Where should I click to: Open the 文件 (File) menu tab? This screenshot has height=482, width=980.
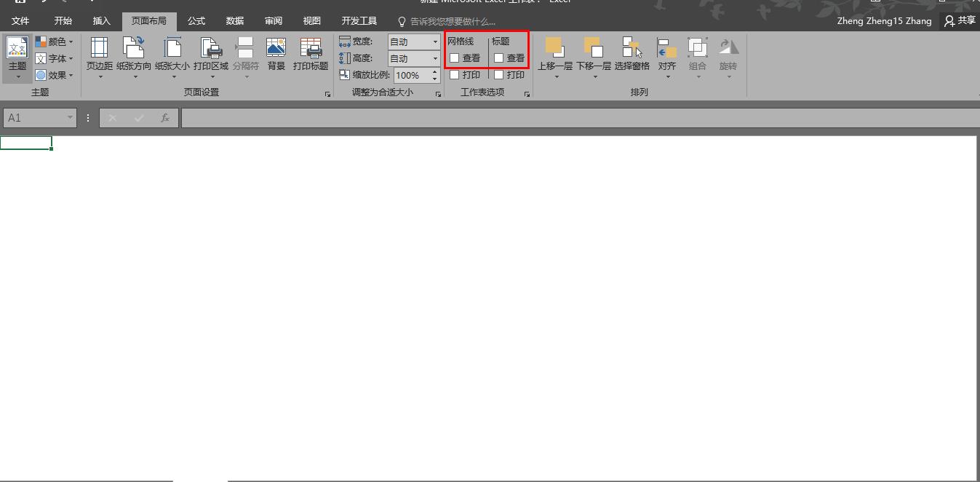click(20, 21)
